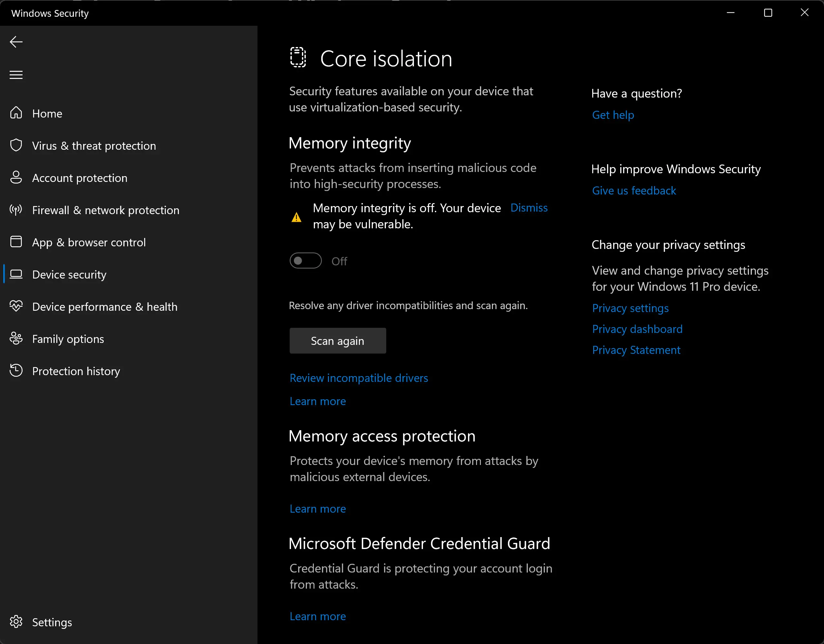Viewport: 824px width, 644px height.
Task: Go back using the back arrow
Action: [x=16, y=42]
